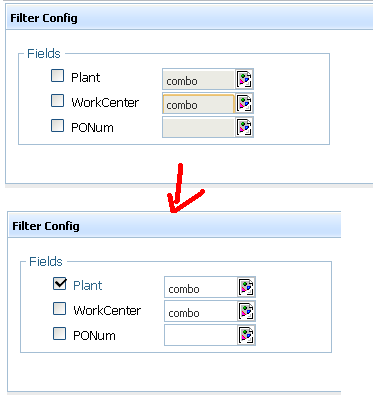373x395 pixels.
Task: Click the icon beside Plant combo in bottom panel
Action: coord(246,287)
